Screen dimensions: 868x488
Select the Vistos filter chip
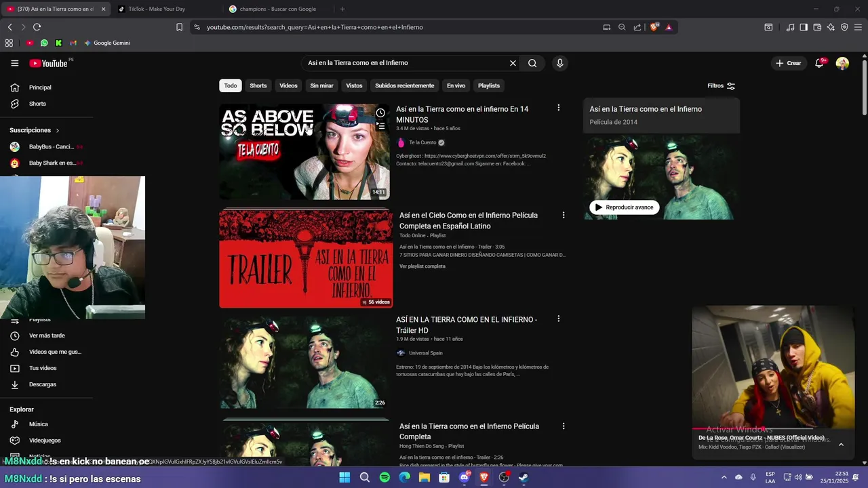354,86
